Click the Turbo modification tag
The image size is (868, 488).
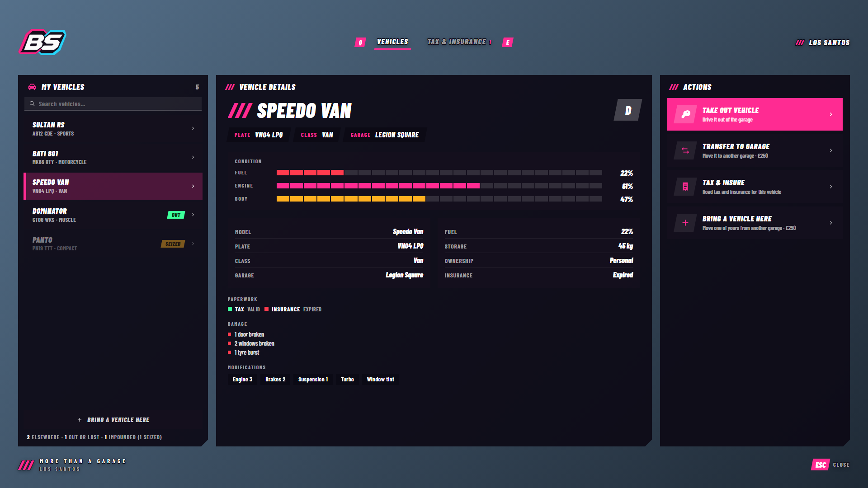(347, 380)
